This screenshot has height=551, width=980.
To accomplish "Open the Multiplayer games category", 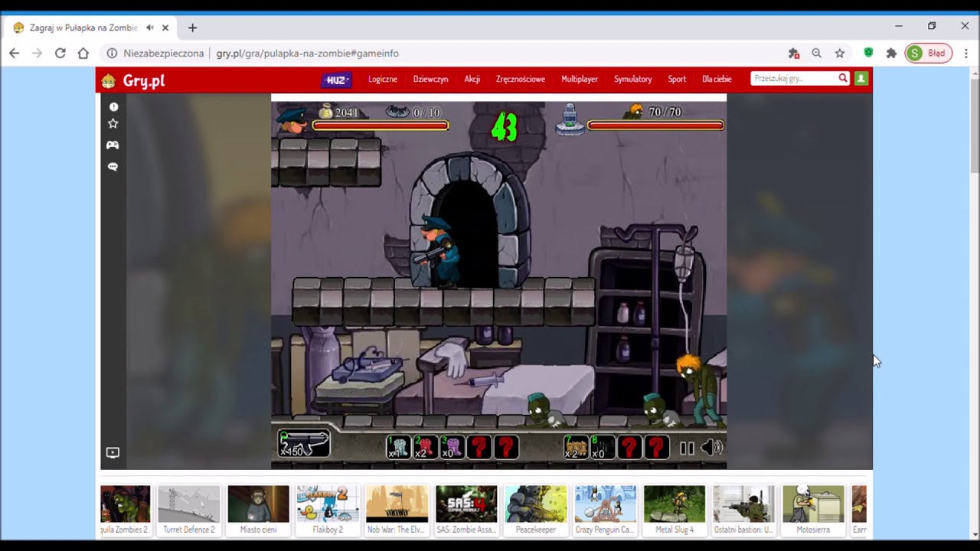I will point(580,79).
